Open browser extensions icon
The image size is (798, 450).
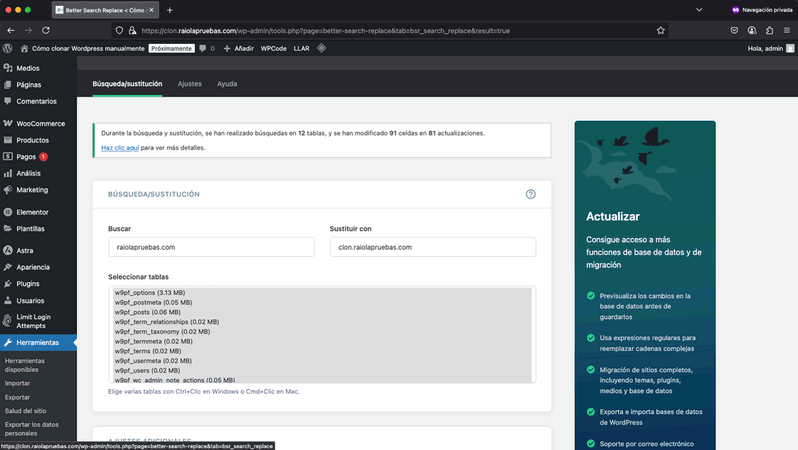pyautogui.click(x=770, y=31)
